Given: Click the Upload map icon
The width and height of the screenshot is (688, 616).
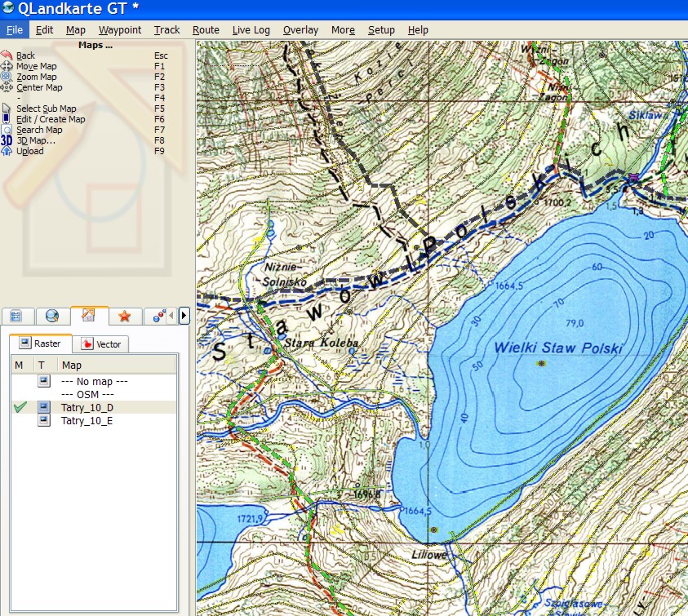Looking at the screenshot, I should point(7,151).
